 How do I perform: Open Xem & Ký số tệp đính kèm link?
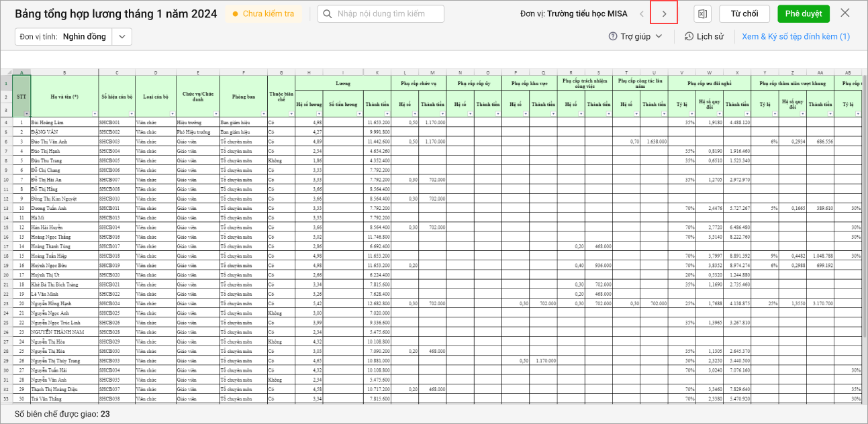pos(795,36)
